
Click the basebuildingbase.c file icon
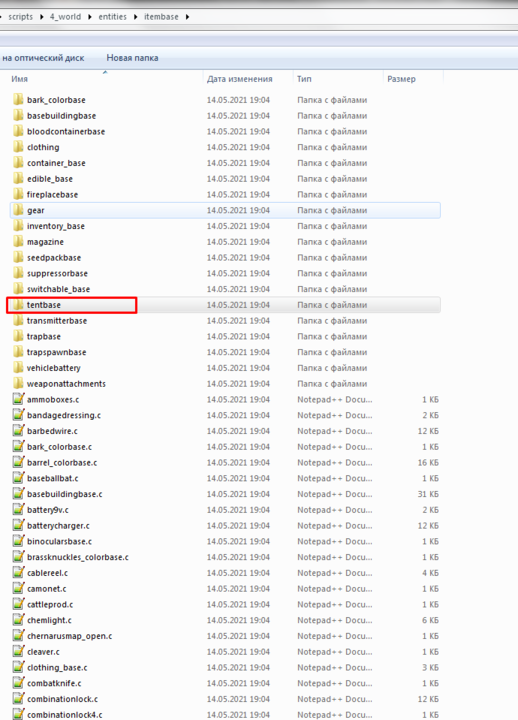(18, 494)
